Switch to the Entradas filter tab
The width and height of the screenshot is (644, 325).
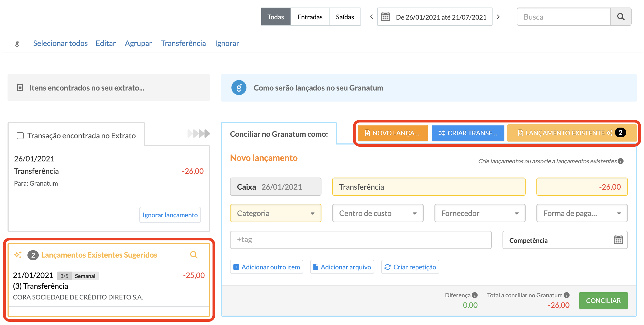click(310, 17)
